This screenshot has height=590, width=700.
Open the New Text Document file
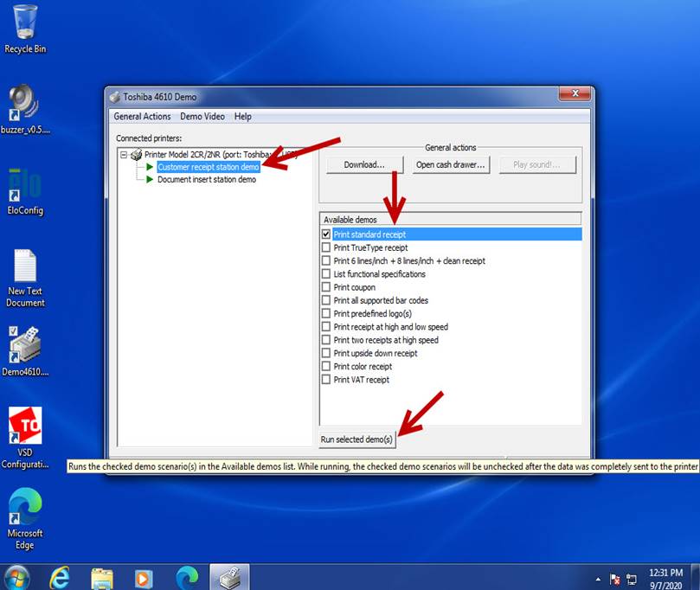[25, 268]
